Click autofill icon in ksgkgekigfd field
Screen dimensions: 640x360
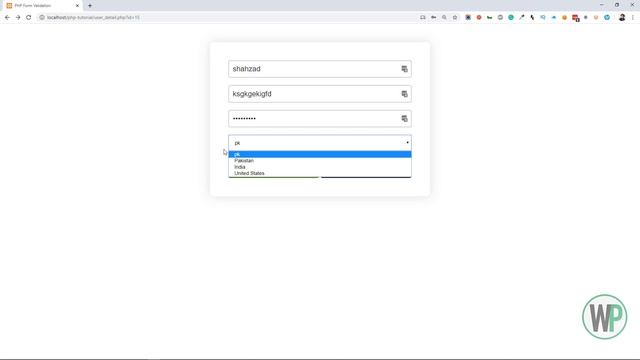(404, 94)
